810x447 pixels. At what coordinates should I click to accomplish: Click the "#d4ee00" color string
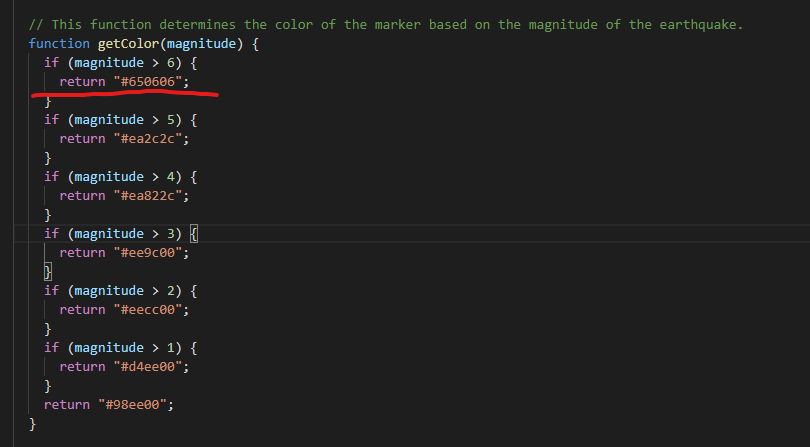click(x=148, y=366)
